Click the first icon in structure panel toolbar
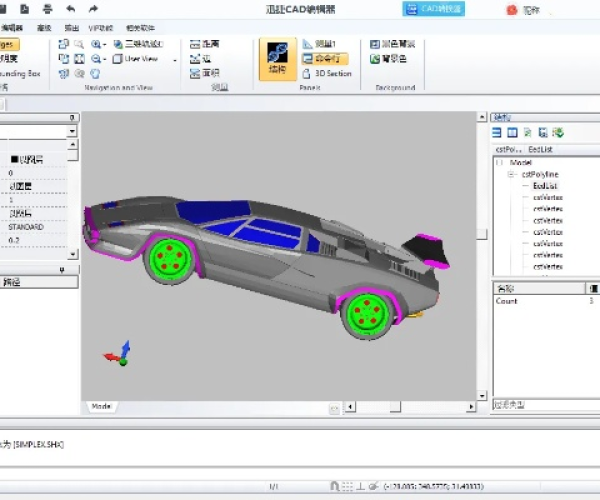 coord(497,132)
